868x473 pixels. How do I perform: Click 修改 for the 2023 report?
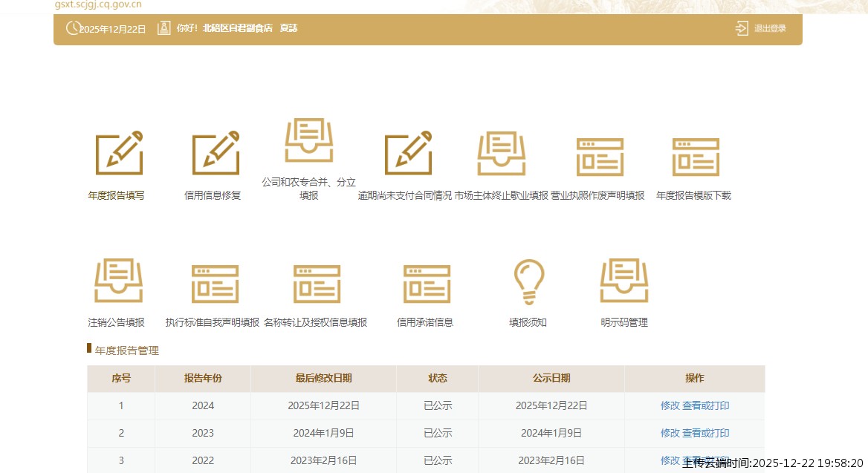coord(670,433)
